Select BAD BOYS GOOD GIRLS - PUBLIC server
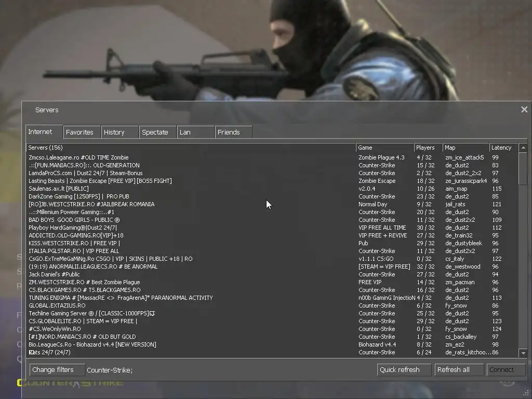This screenshot has height=399, width=532. click(272, 220)
